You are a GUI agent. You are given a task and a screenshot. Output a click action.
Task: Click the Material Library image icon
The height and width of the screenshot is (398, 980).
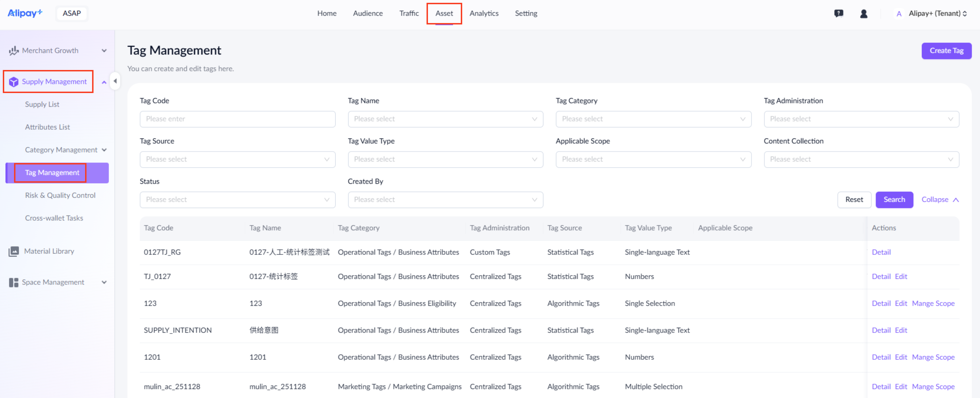14,251
